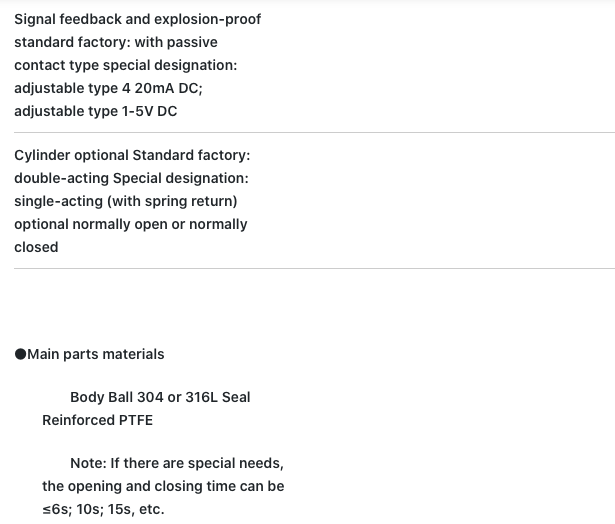Click 'adjustable type 4 20mA DC;' line
615x524 pixels.
(x=109, y=88)
